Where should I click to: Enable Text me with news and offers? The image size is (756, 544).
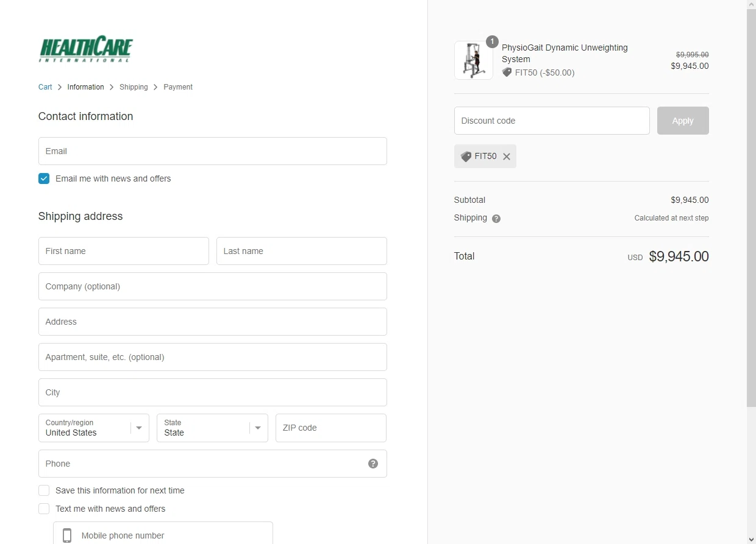[x=44, y=509]
